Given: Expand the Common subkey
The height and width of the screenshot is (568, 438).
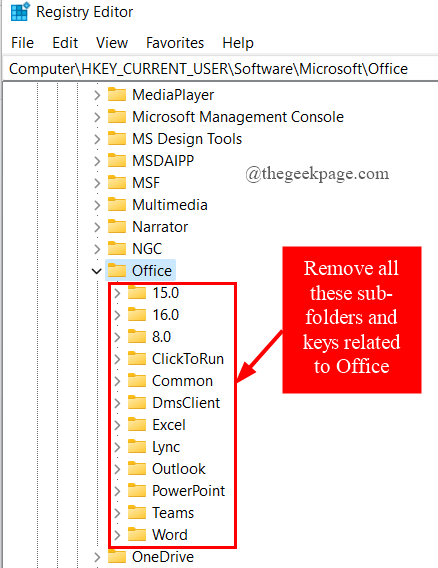Looking at the screenshot, I should (117, 381).
